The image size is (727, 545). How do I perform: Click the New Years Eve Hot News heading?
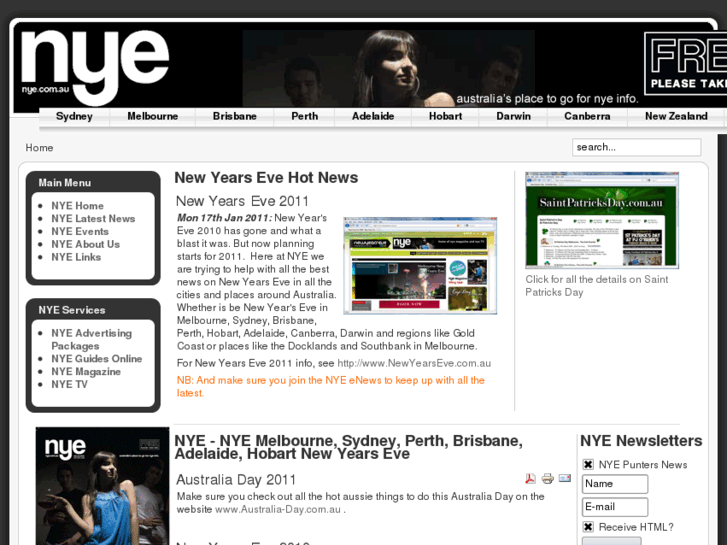pyautogui.click(x=266, y=178)
